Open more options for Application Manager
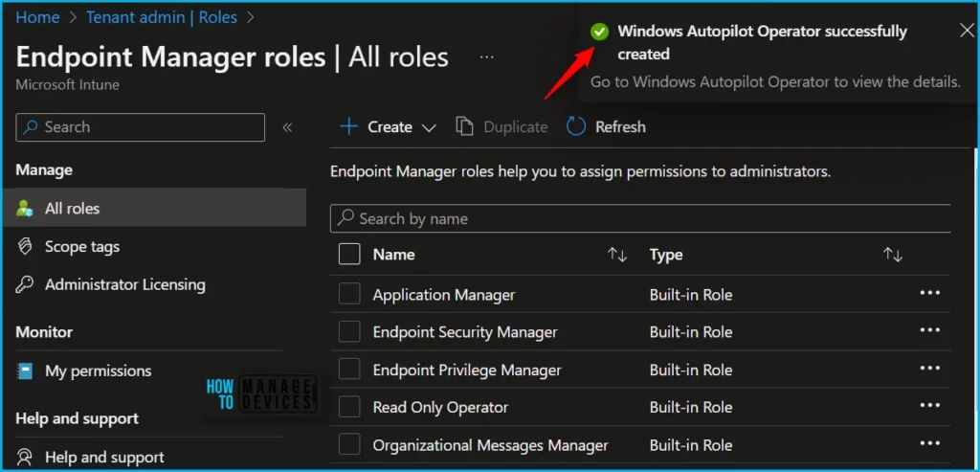The image size is (980, 472). (x=930, y=293)
